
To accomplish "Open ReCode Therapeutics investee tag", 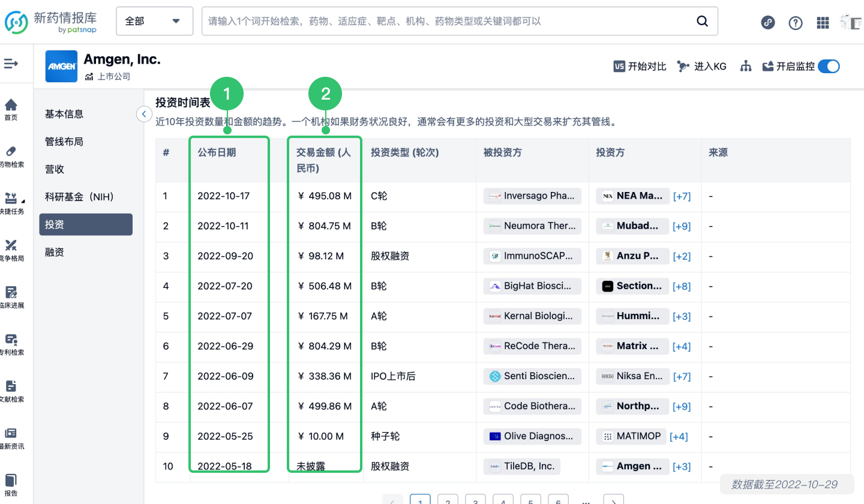I will click(533, 346).
